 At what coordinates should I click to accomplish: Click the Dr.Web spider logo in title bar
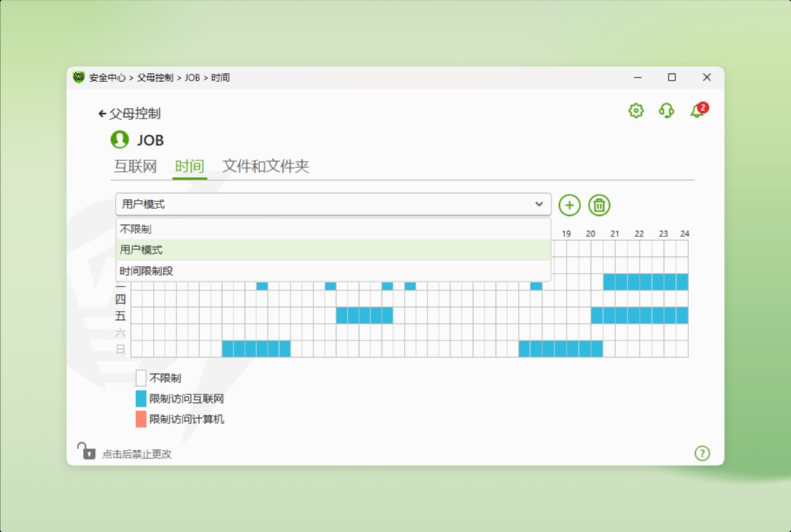coord(79,78)
